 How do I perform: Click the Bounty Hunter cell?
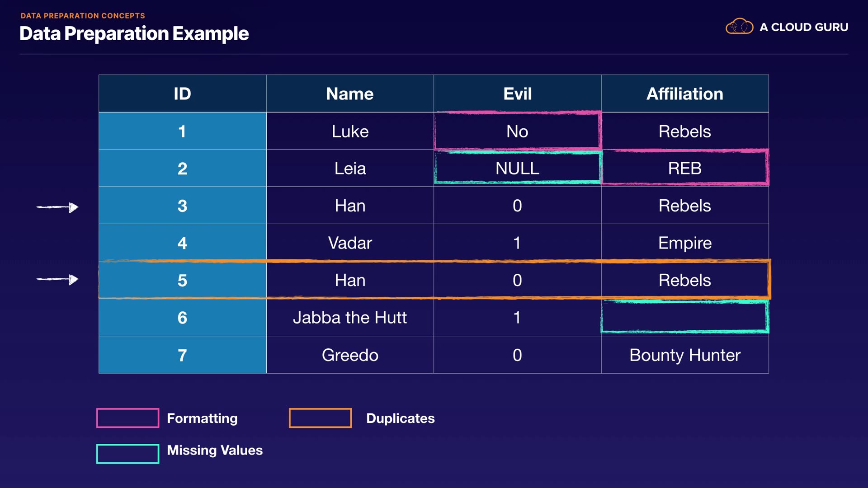(x=684, y=355)
